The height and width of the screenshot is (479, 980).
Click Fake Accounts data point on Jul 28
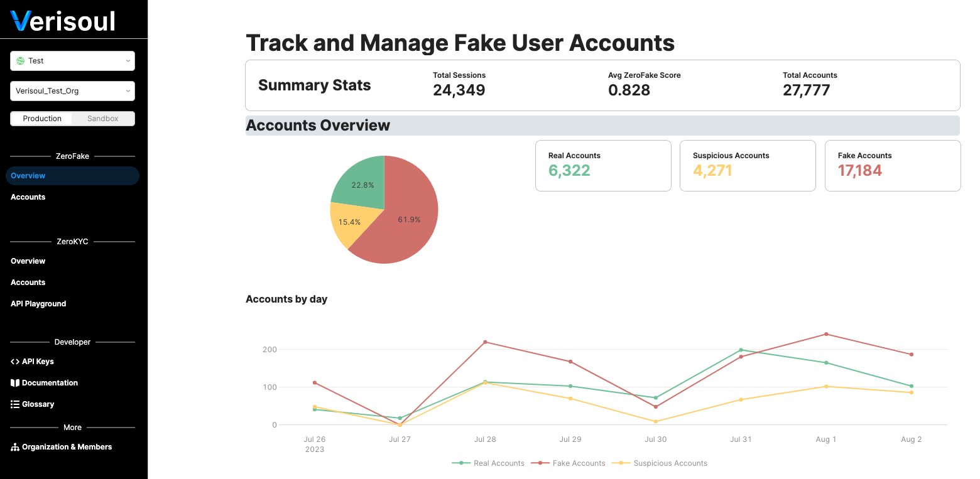click(x=485, y=342)
